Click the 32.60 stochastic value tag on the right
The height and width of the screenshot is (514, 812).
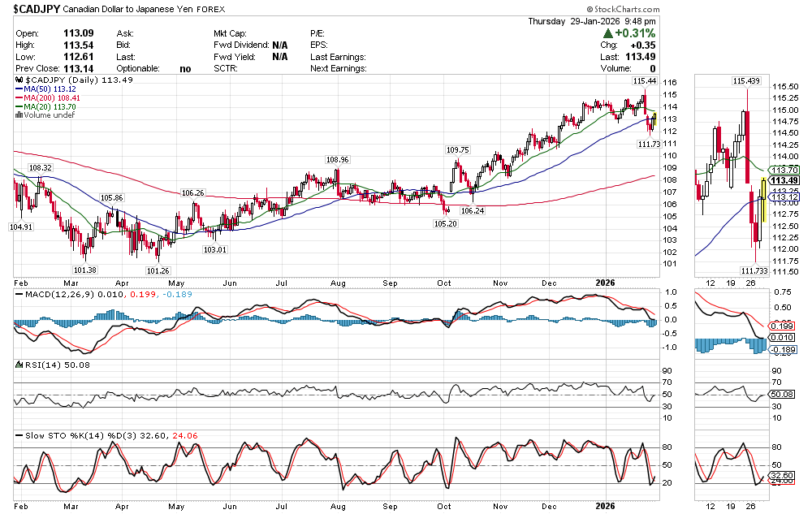coord(780,475)
